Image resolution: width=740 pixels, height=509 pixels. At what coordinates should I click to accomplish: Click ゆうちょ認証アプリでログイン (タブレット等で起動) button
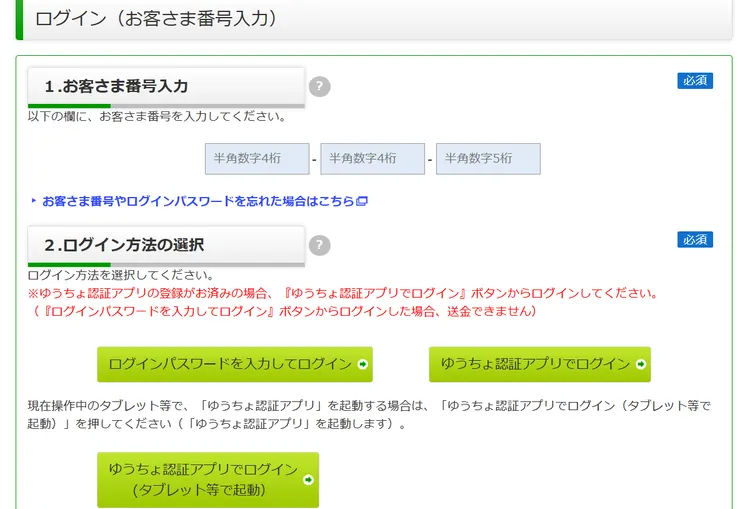[208, 480]
